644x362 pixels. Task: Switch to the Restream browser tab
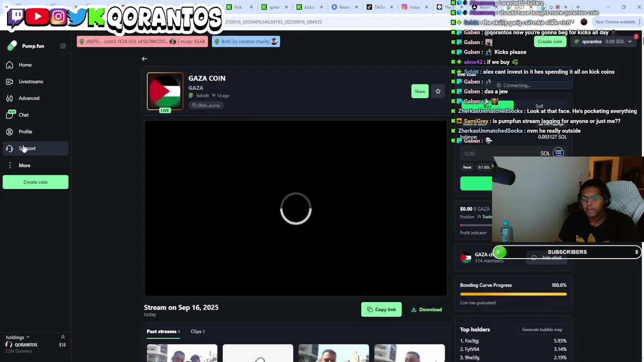(344, 7)
